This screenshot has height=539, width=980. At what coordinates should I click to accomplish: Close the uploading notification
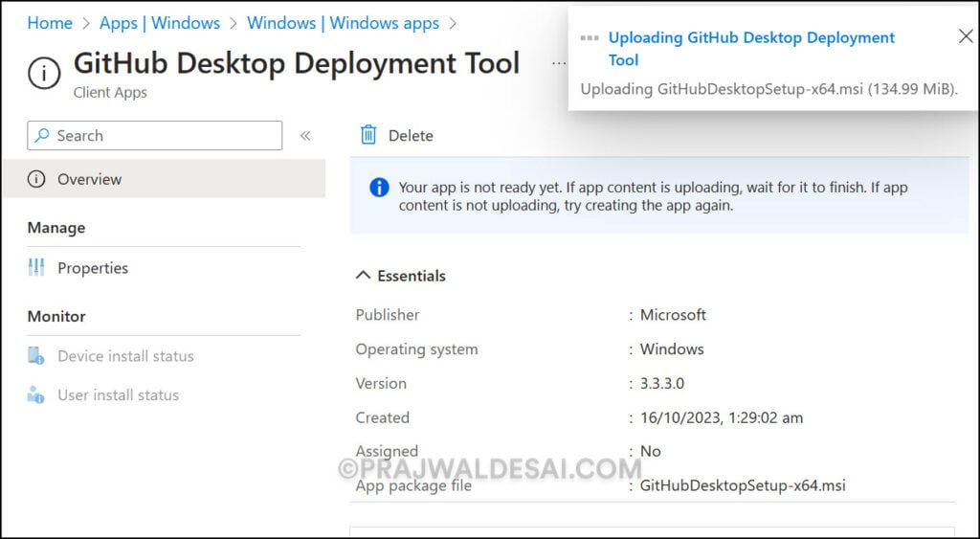point(965,37)
